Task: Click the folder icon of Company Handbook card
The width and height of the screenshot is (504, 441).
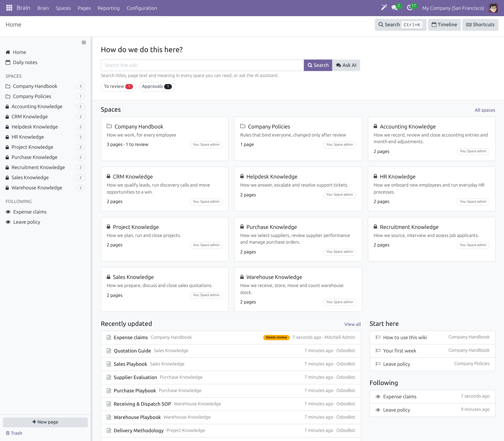Action: (x=109, y=126)
